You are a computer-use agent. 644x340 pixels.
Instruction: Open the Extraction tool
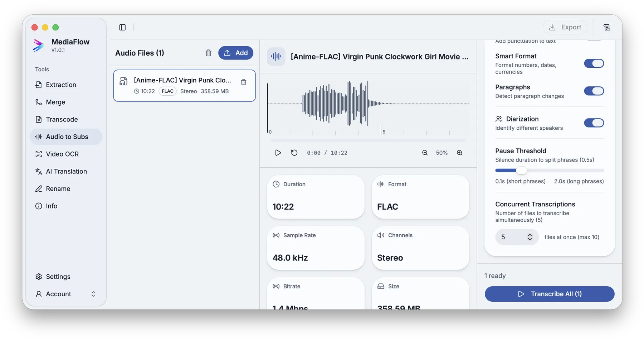[66, 85]
